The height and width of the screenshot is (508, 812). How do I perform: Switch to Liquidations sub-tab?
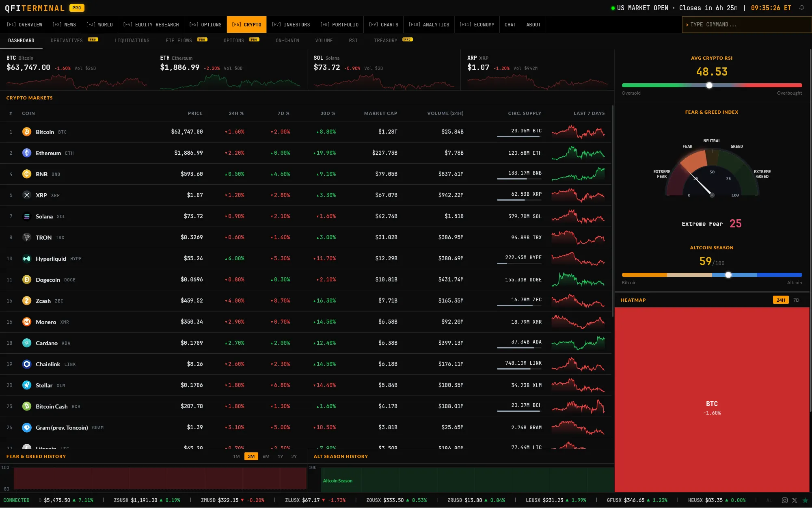[132, 41]
